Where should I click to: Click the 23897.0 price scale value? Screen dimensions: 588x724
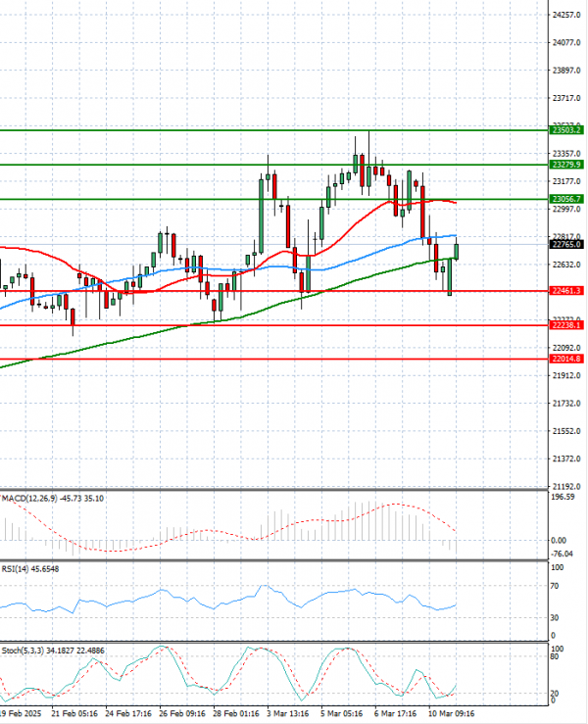pos(566,71)
